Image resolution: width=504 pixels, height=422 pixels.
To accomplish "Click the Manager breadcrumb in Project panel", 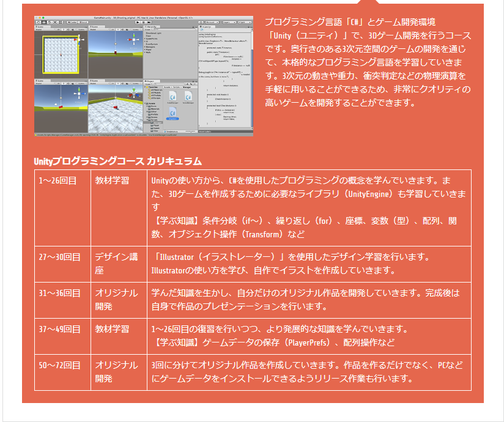I will 187,87.
